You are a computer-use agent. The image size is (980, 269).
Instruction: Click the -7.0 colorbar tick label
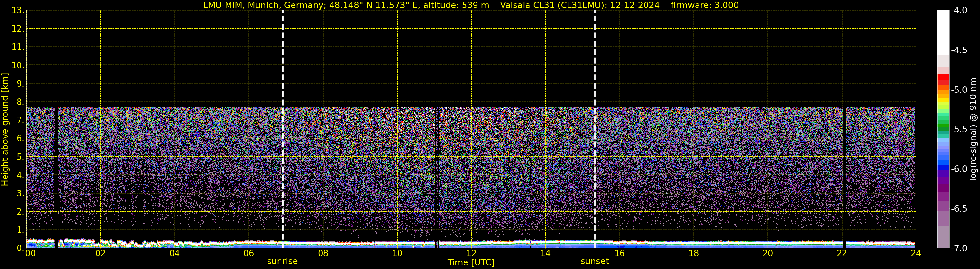pyautogui.click(x=959, y=248)
